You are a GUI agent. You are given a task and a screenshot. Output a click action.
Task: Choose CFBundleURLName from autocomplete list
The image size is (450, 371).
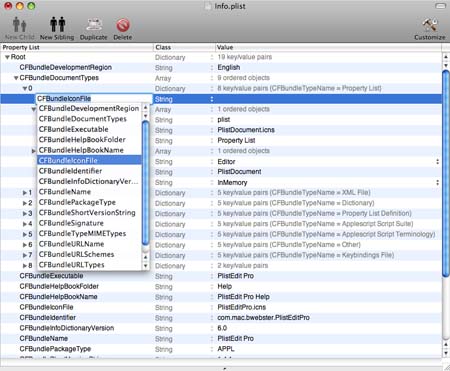[89, 244]
